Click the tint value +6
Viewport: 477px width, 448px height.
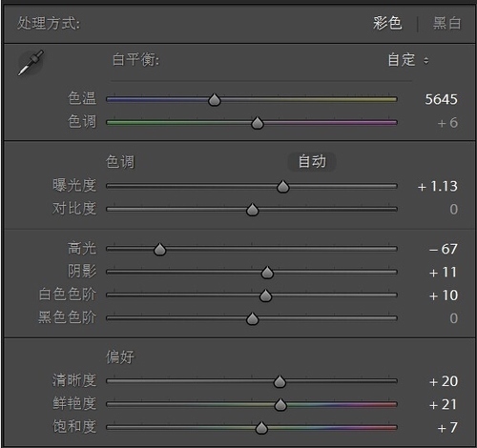[x=447, y=123]
